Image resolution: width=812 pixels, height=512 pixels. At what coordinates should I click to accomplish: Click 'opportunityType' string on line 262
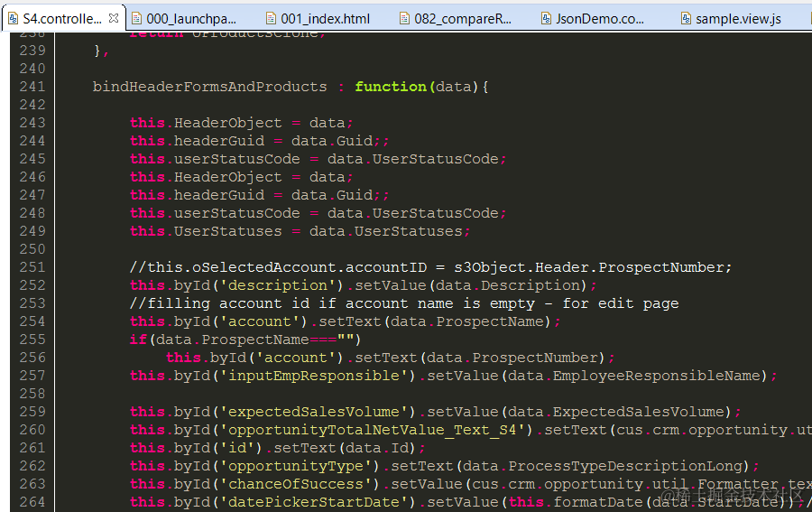pyautogui.click(x=296, y=466)
